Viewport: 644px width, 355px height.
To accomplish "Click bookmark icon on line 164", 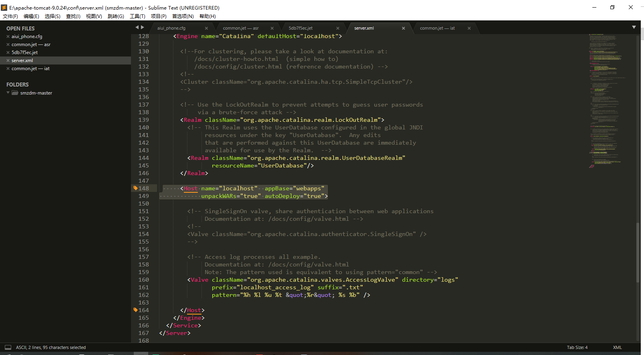I will 135,310.
